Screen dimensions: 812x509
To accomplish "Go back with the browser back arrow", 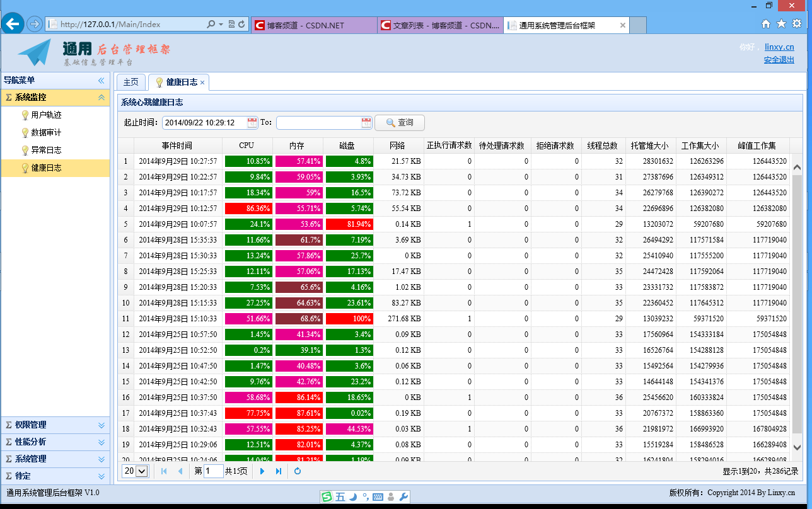I will click(x=13, y=25).
